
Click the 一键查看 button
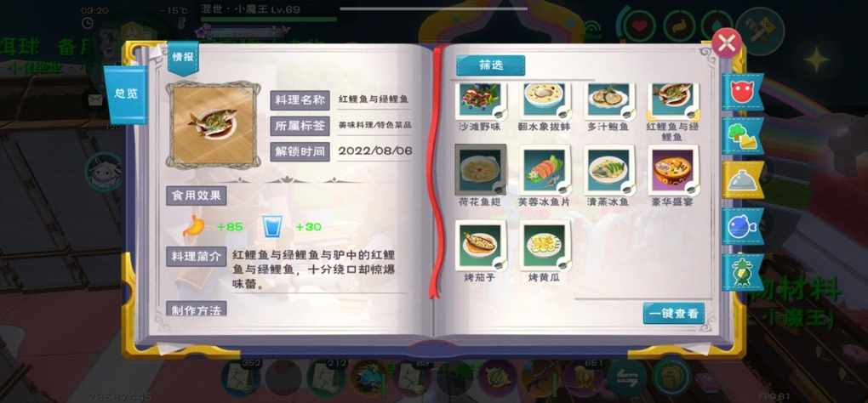(x=674, y=314)
